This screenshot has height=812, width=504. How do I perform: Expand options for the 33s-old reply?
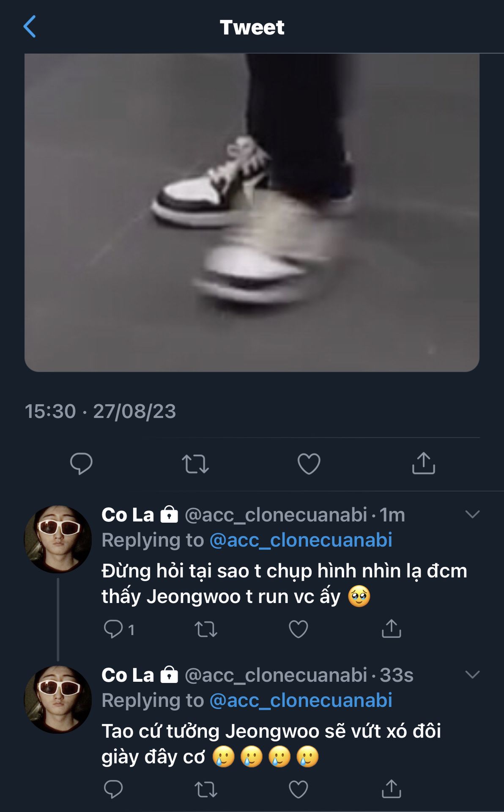point(472,675)
